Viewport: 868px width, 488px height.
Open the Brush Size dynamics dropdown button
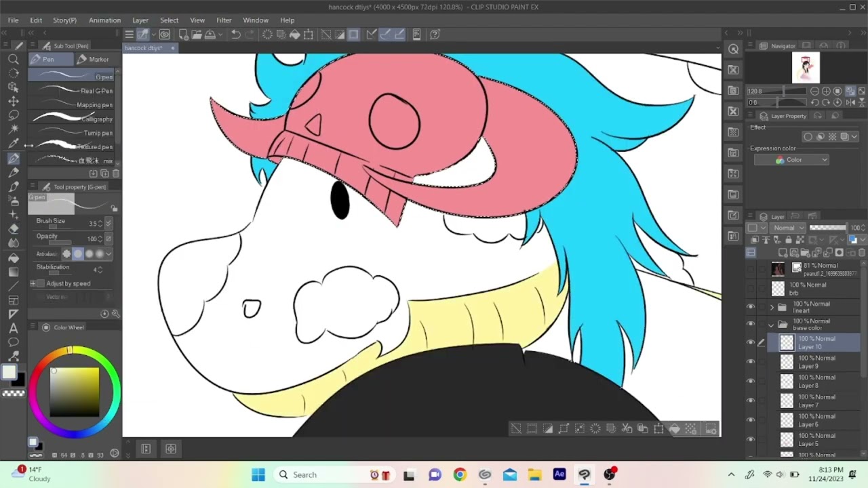pos(108,223)
